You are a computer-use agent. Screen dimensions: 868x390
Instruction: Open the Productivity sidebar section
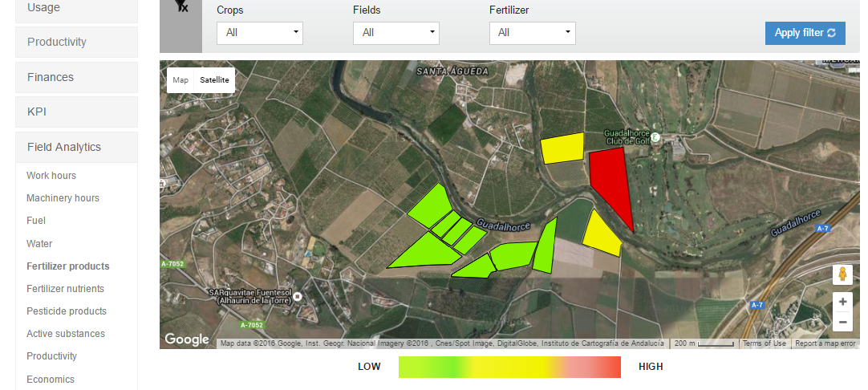pos(76,43)
